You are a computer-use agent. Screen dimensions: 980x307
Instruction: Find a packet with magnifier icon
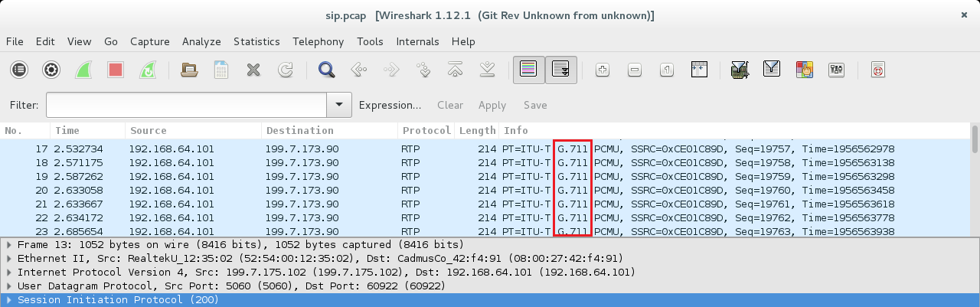[x=327, y=70]
